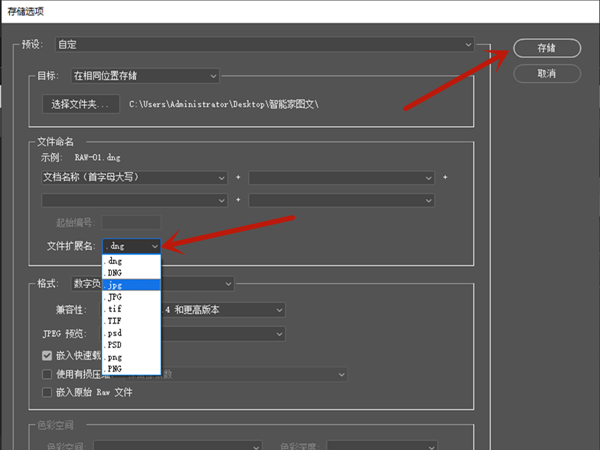Open the second filename part dropdown in the top row
Screen dimensions: 600x450
click(x=342, y=177)
